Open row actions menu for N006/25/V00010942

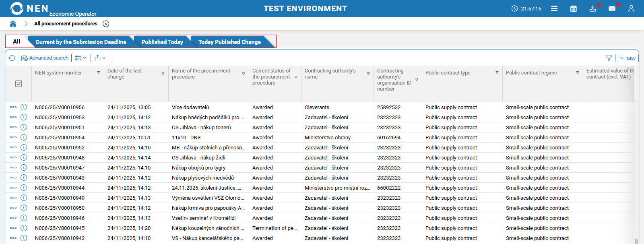[x=13, y=238]
